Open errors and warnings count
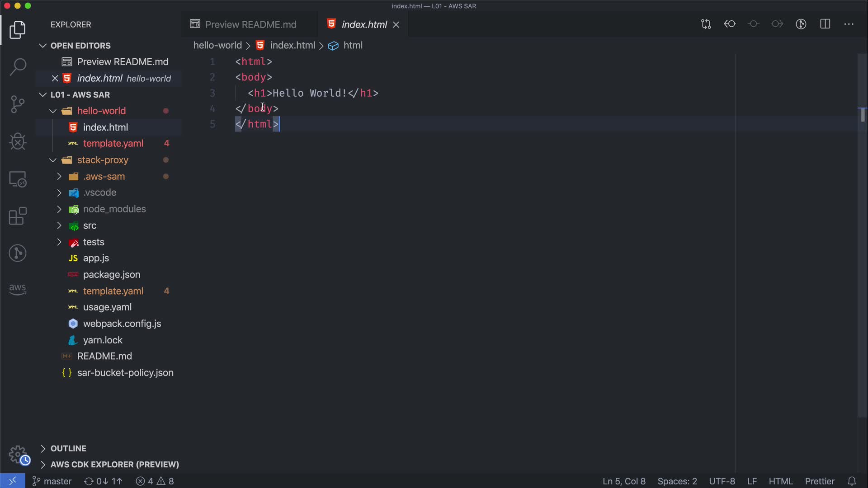The height and width of the screenshot is (488, 868). click(155, 481)
